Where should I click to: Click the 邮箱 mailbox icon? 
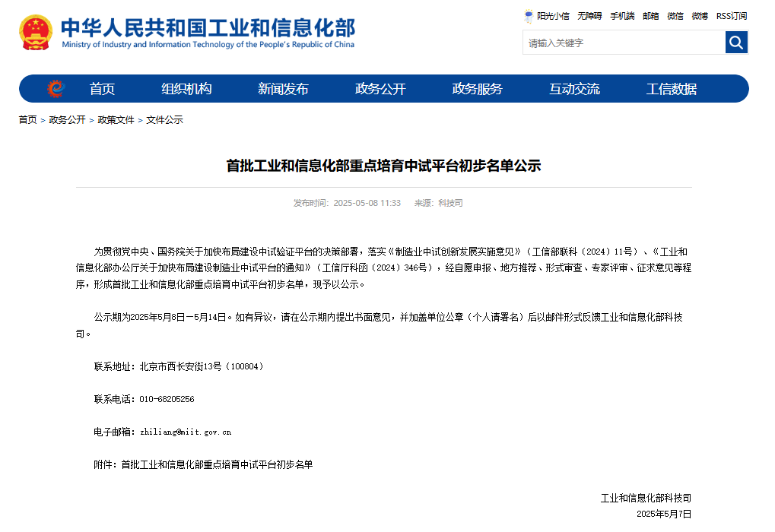650,16
